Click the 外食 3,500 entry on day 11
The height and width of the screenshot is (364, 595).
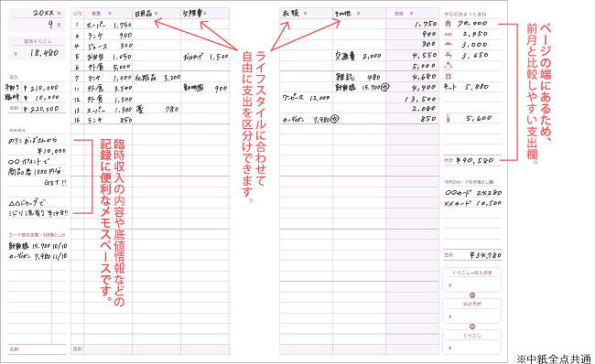point(110,89)
